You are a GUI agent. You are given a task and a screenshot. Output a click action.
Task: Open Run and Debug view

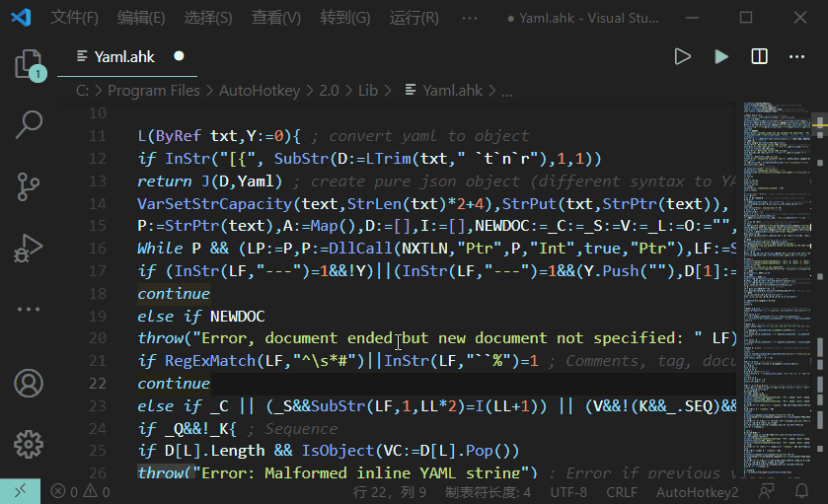pyautogui.click(x=29, y=248)
